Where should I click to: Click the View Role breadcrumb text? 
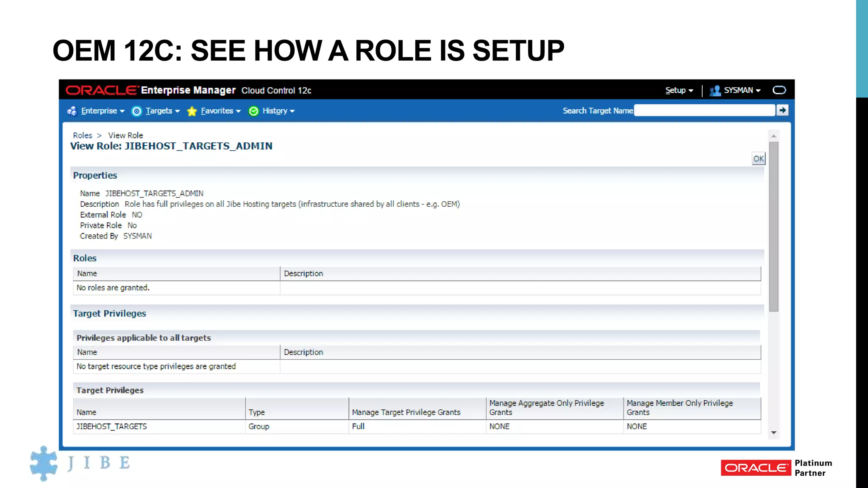[x=125, y=136]
